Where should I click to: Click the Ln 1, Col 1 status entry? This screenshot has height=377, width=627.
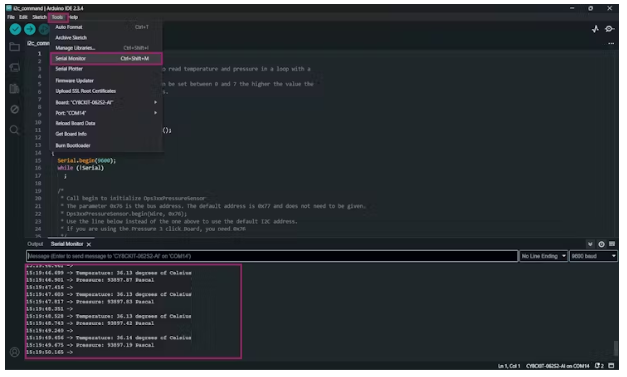509,366
